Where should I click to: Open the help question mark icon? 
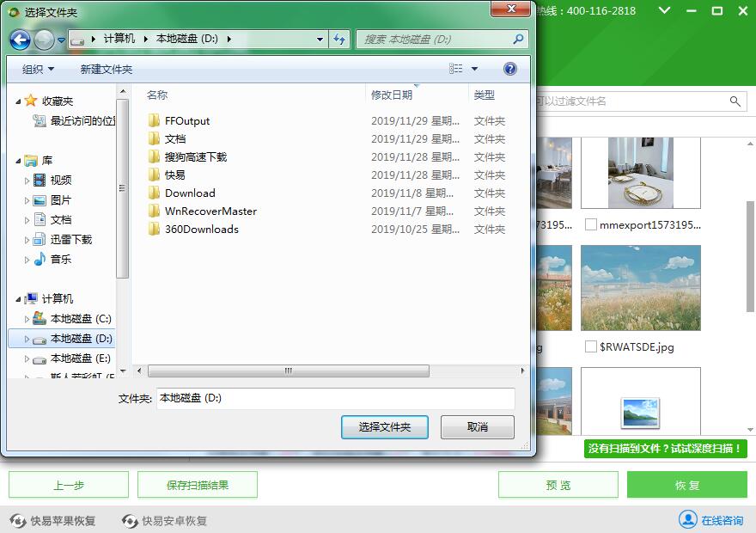(x=509, y=69)
